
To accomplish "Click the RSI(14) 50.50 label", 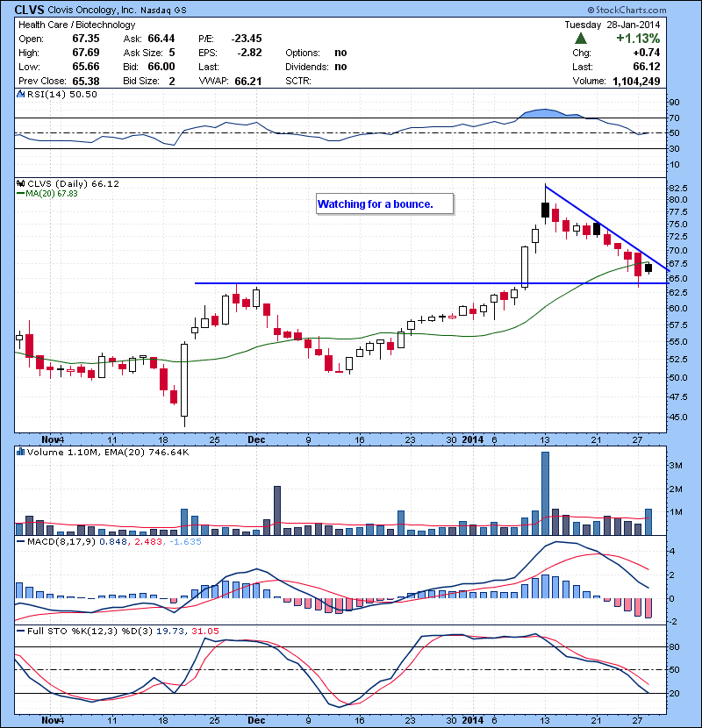I will coord(62,94).
